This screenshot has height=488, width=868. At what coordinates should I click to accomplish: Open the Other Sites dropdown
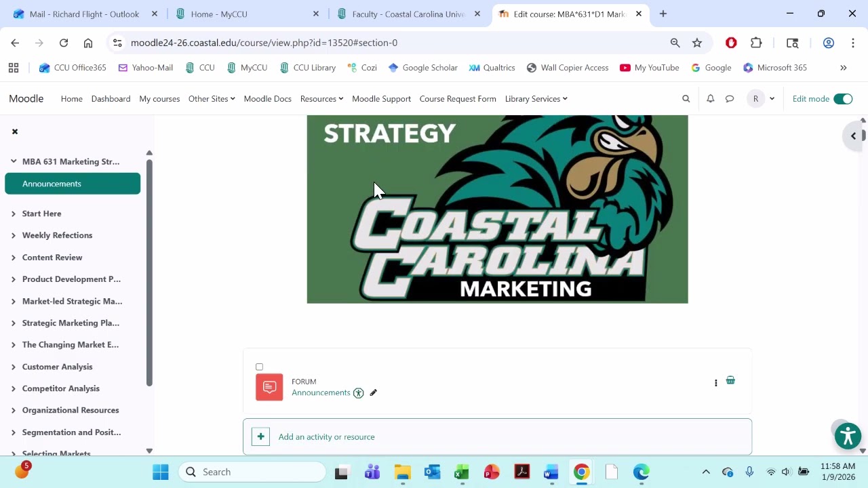pos(212,99)
